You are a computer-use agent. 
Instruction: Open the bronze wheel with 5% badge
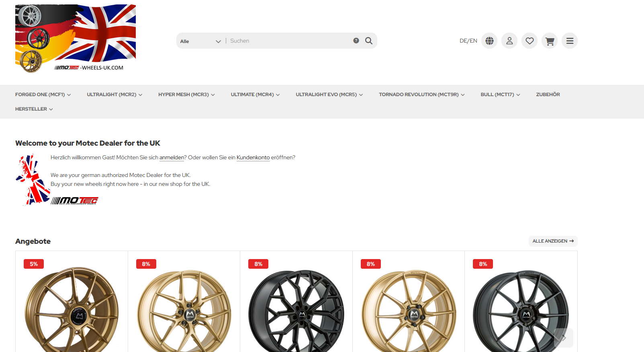tap(72, 309)
